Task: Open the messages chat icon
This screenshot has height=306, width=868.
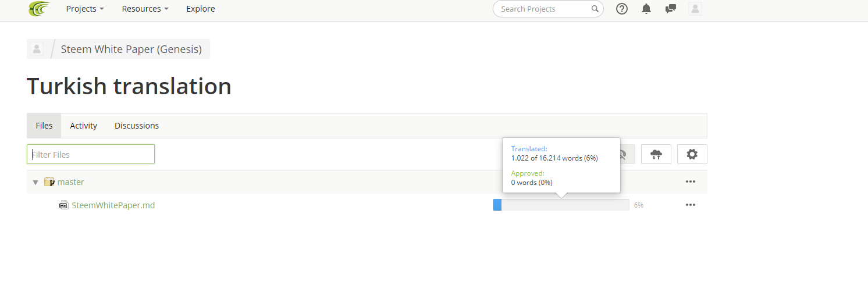Action: (671, 9)
